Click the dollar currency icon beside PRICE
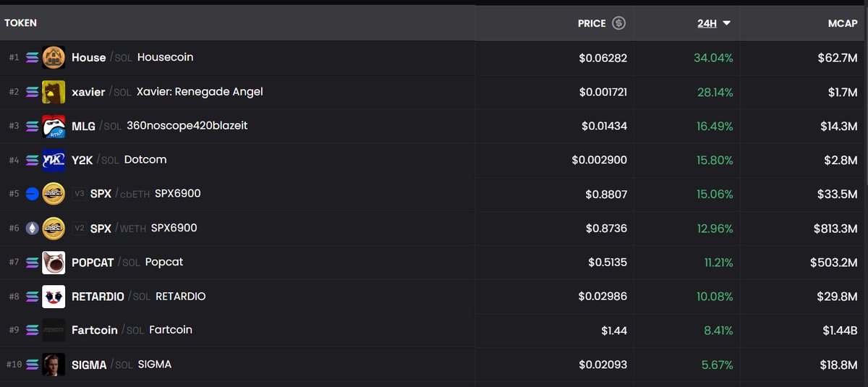868x387 pixels. tap(618, 23)
